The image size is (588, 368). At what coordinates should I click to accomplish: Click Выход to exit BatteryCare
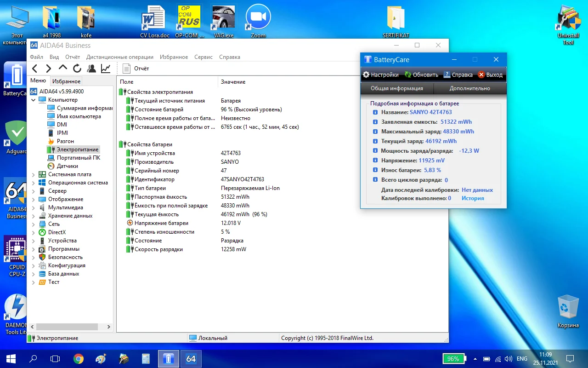tap(490, 75)
